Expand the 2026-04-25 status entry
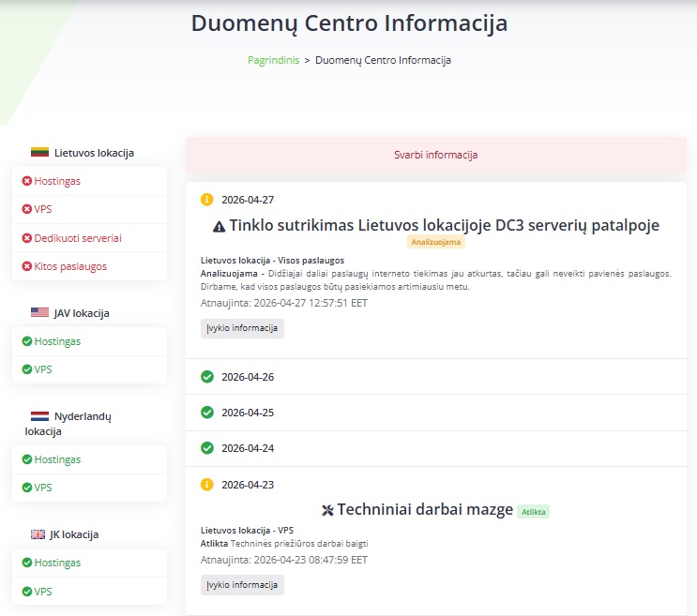 point(248,413)
